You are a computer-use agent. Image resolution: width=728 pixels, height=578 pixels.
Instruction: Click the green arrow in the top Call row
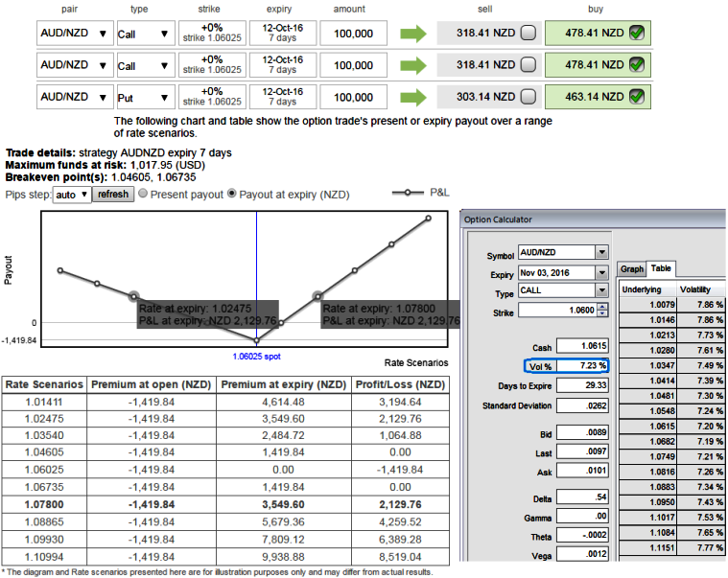[412, 35]
